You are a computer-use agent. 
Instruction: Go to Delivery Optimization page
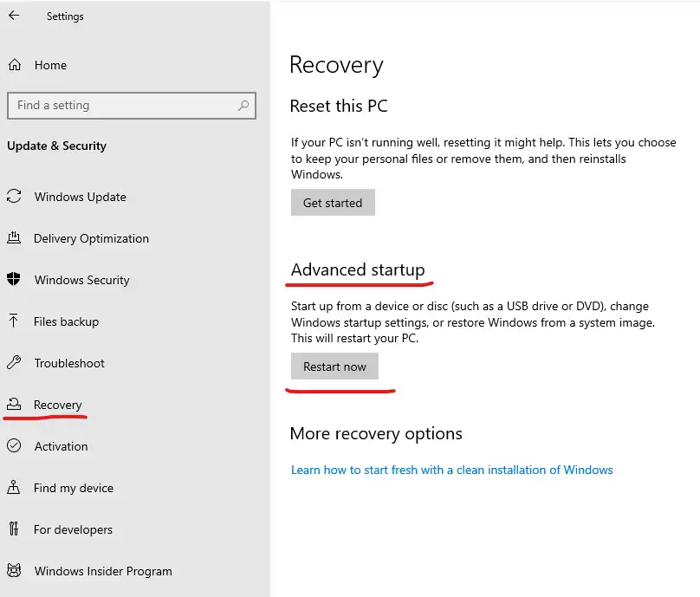pyautogui.click(x=91, y=238)
